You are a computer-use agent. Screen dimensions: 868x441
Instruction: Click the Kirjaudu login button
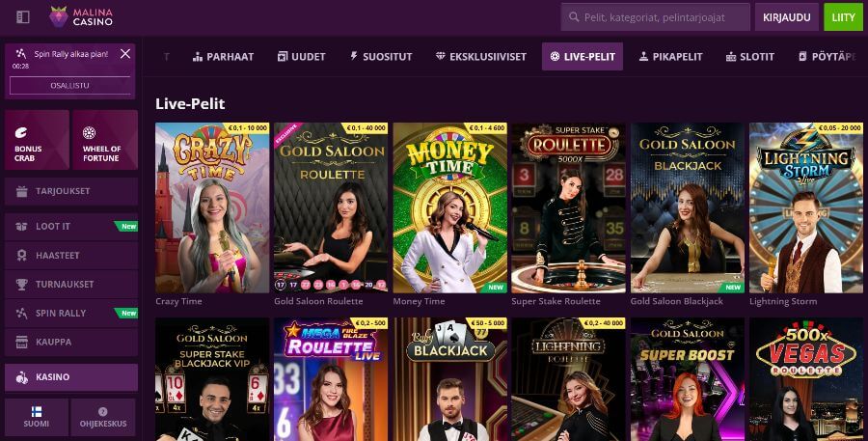(787, 17)
